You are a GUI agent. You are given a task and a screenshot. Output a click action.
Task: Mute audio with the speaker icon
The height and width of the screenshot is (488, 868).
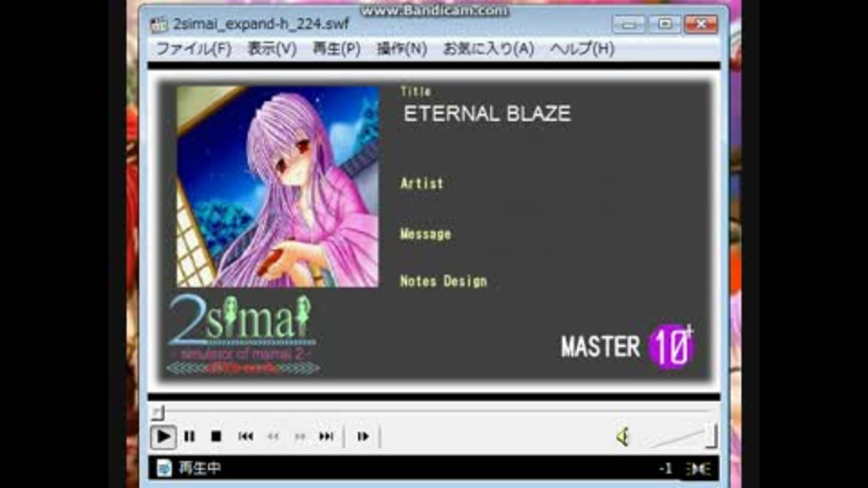[x=623, y=436]
